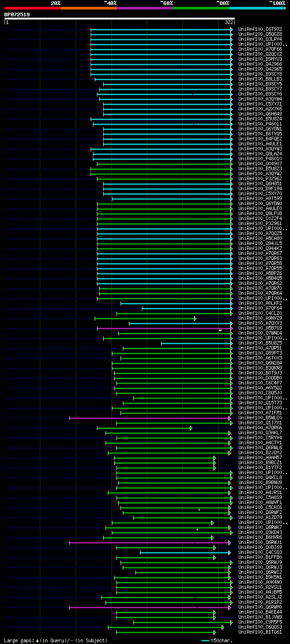Click the orange ~40% legend segment
The height and width of the screenshot is (644, 290).
click(89, 8)
